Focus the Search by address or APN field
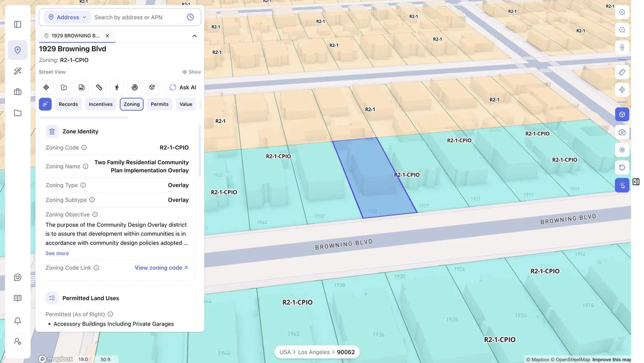644x363 pixels. coord(138,17)
